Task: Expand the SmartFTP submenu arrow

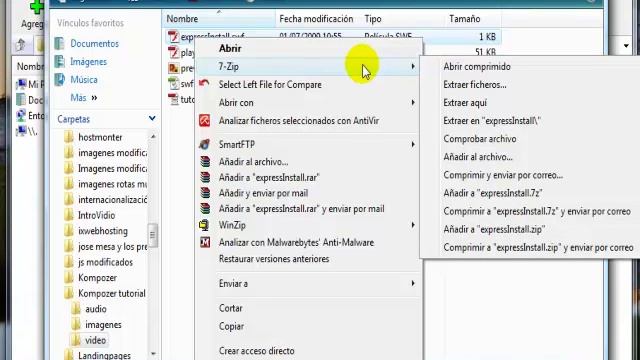Action: (x=413, y=144)
